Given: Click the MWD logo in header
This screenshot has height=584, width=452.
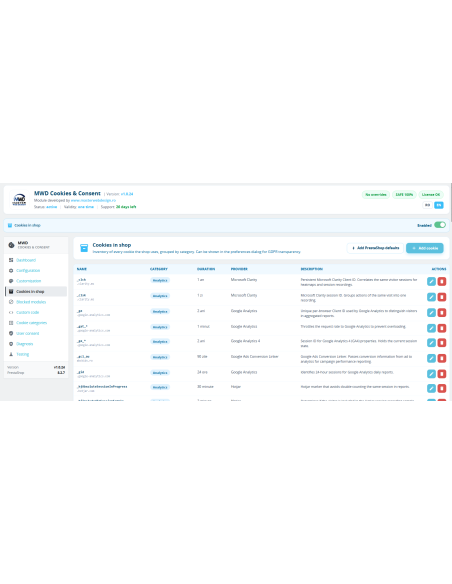Looking at the screenshot, I should coord(19,200).
